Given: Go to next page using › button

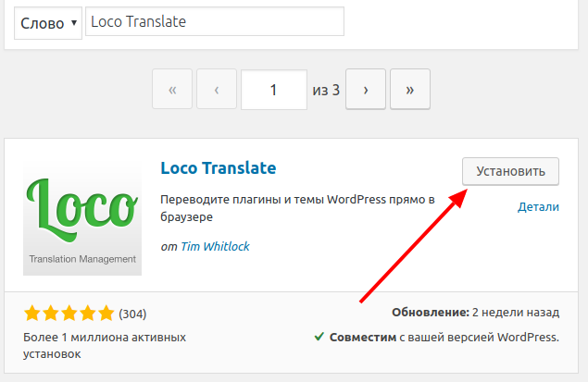Looking at the screenshot, I should (366, 91).
